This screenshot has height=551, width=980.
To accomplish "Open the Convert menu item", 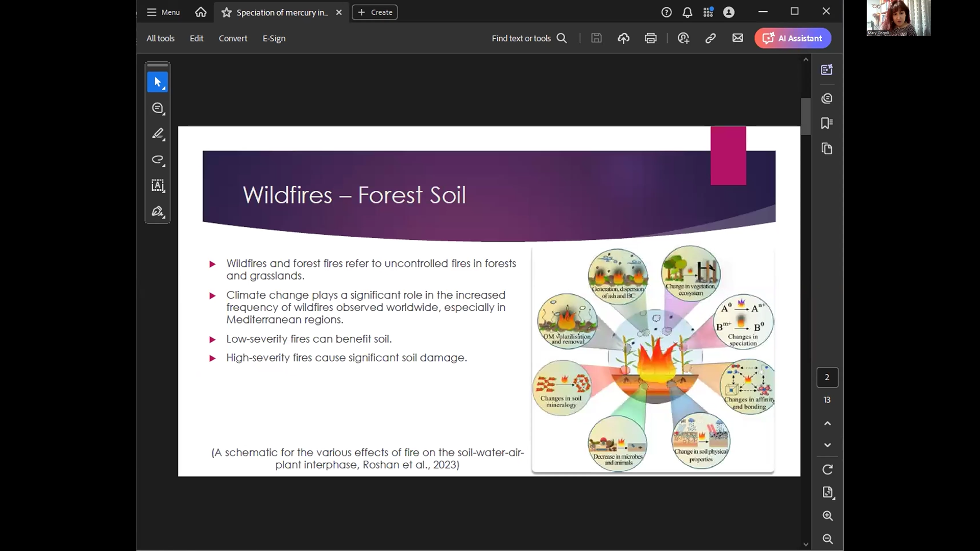I will [233, 38].
